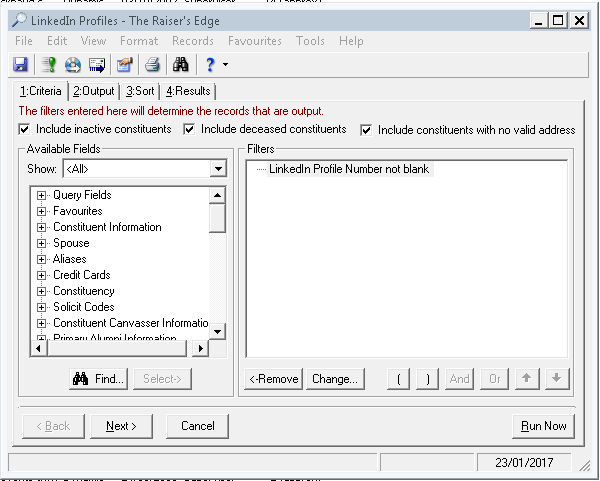Screen dimensions: 600x481
Task: Click the < Back button
Action: [53, 426]
